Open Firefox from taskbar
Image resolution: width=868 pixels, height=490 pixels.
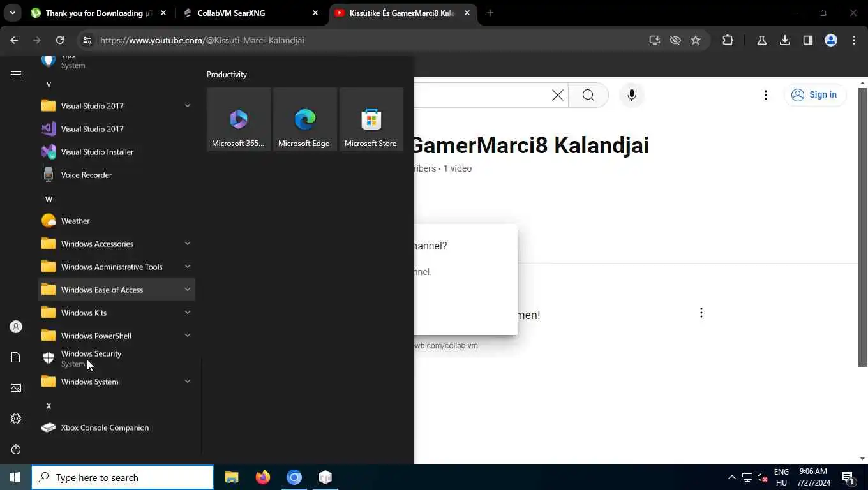click(263, 477)
